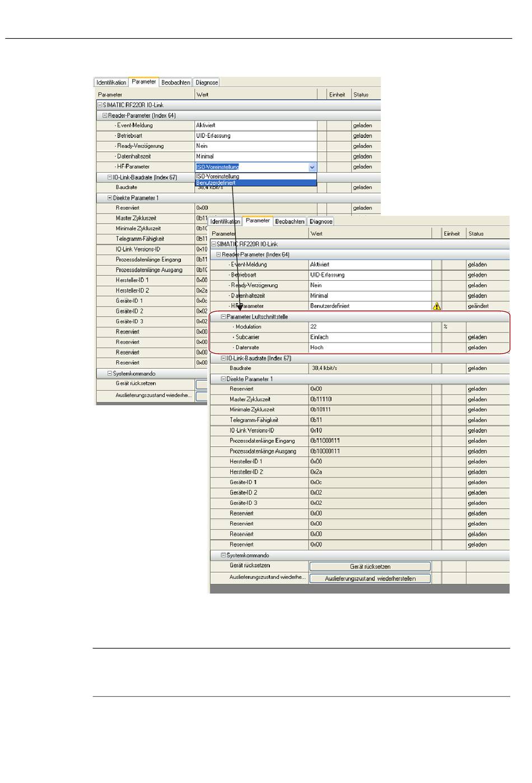
Task: Switch to Identifikation tab in back window
Action: (x=111, y=82)
